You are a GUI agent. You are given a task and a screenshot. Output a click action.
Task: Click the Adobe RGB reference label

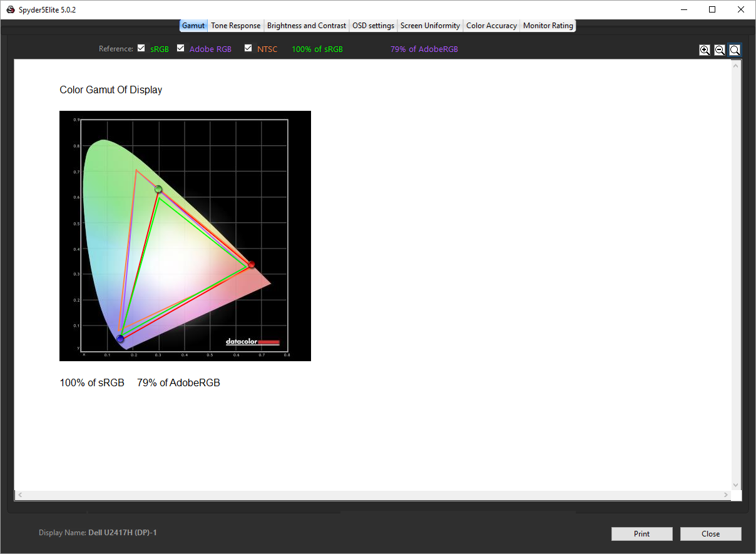210,49
